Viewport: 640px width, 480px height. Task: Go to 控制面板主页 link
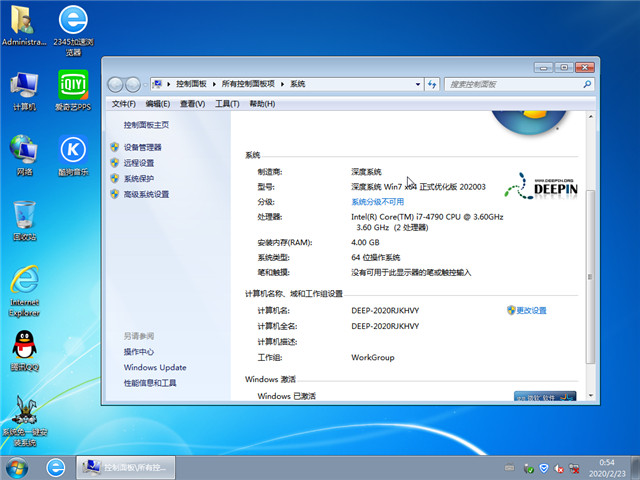point(146,125)
